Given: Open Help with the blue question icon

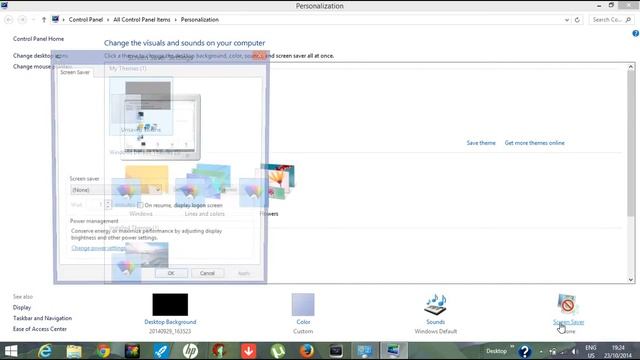Looking at the screenshot, I should tap(636, 33).
